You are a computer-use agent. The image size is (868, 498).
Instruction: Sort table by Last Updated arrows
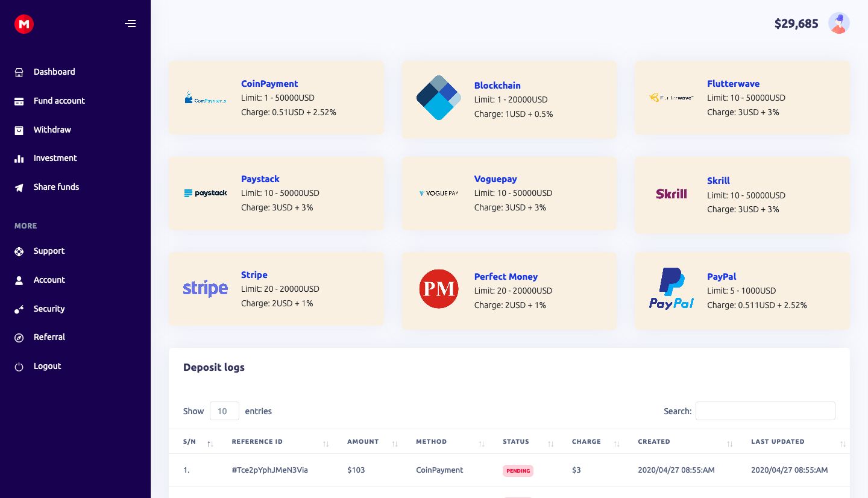click(x=843, y=444)
